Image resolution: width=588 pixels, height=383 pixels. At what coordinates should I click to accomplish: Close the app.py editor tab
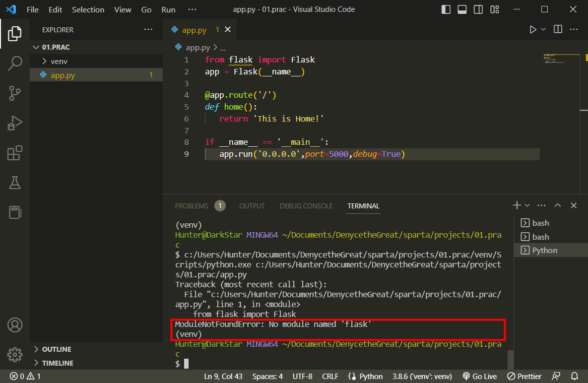click(228, 30)
